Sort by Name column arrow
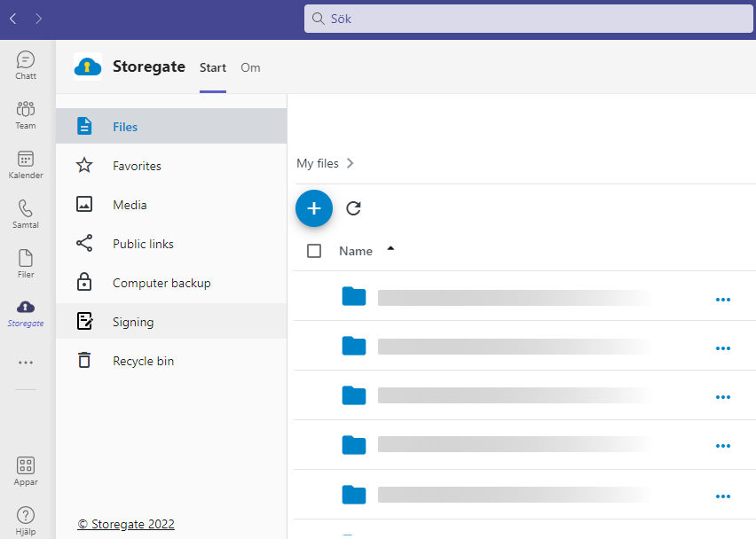 pos(390,248)
